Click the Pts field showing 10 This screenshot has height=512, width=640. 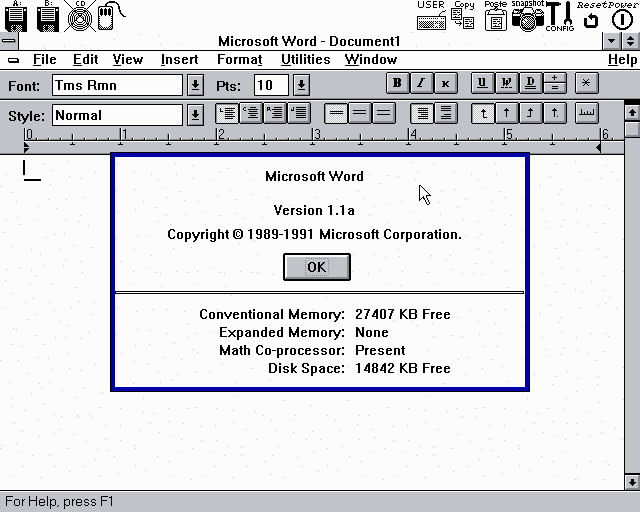pyautogui.click(x=271, y=85)
